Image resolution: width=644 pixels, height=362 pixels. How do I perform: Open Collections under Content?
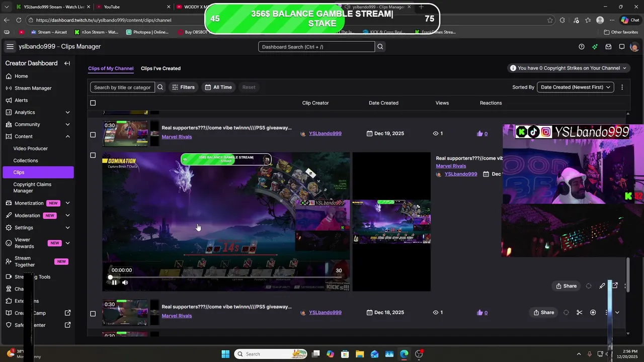[x=26, y=160]
